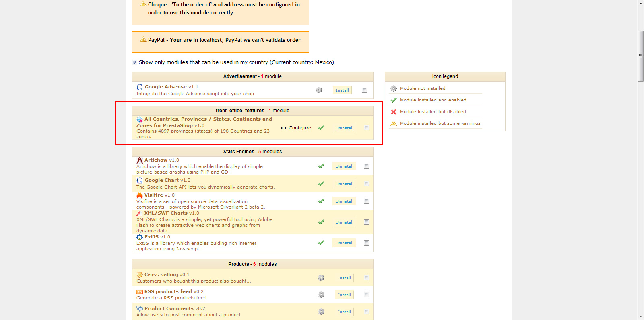Click the RSS products feed gear status icon
The height and width of the screenshot is (320, 644).
321,295
